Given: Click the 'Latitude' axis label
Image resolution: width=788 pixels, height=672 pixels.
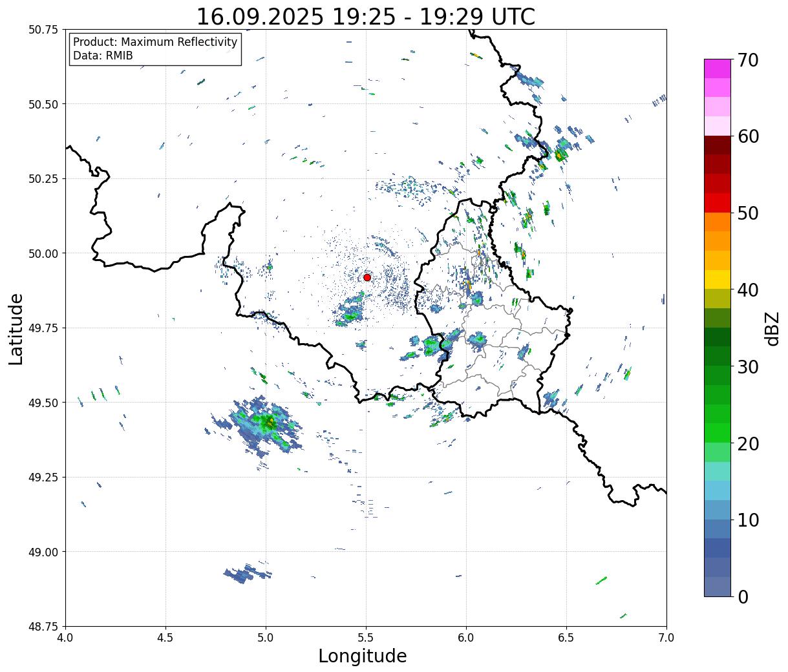Looking at the screenshot, I should pos(16,329).
